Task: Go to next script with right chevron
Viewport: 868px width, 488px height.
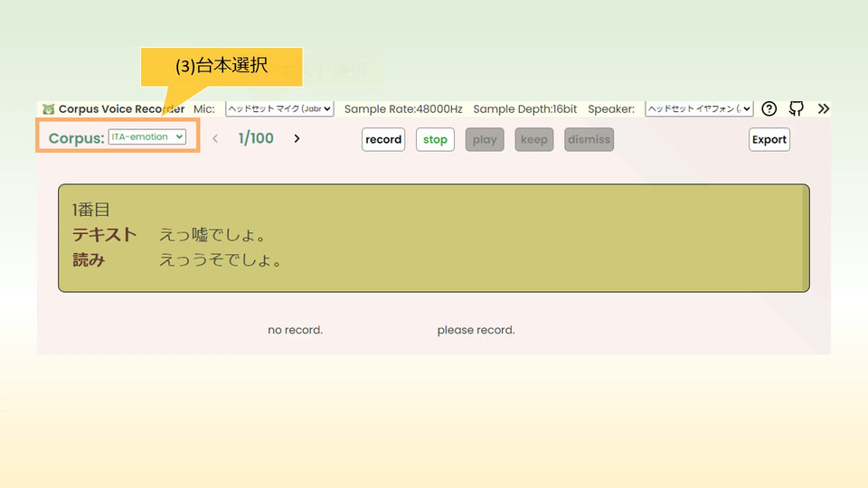Action: (297, 138)
